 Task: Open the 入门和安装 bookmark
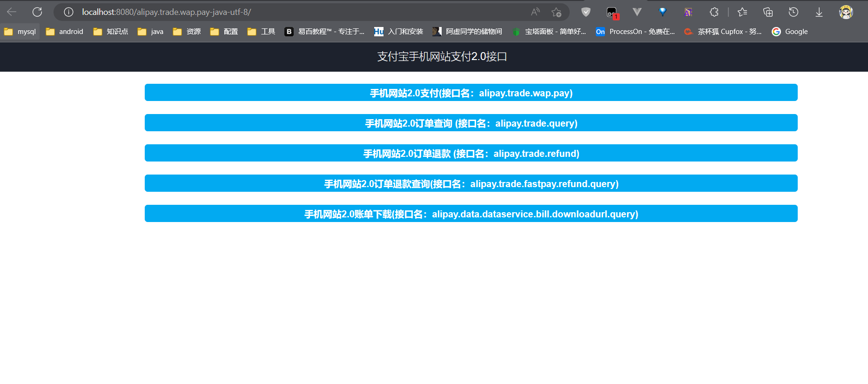coord(399,32)
